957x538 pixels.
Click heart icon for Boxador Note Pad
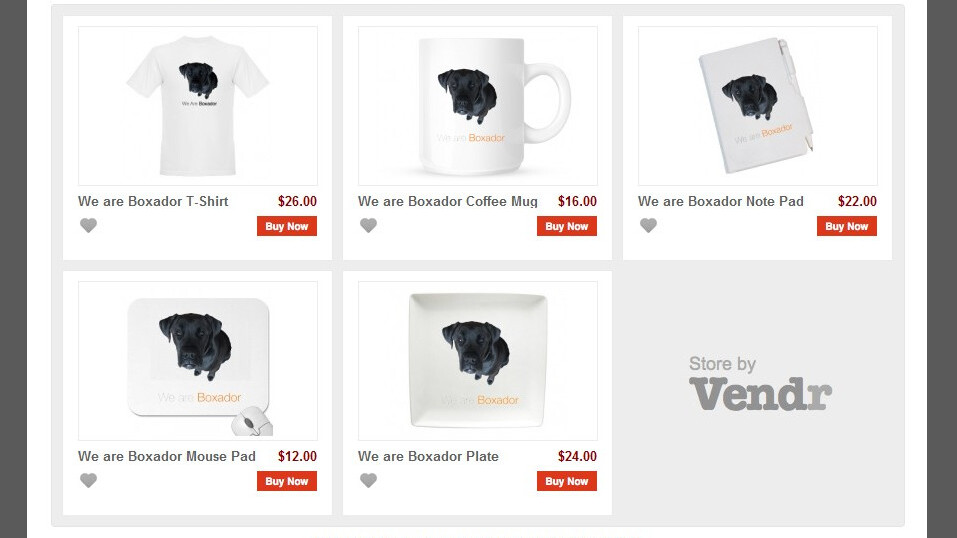click(x=649, y=226)
